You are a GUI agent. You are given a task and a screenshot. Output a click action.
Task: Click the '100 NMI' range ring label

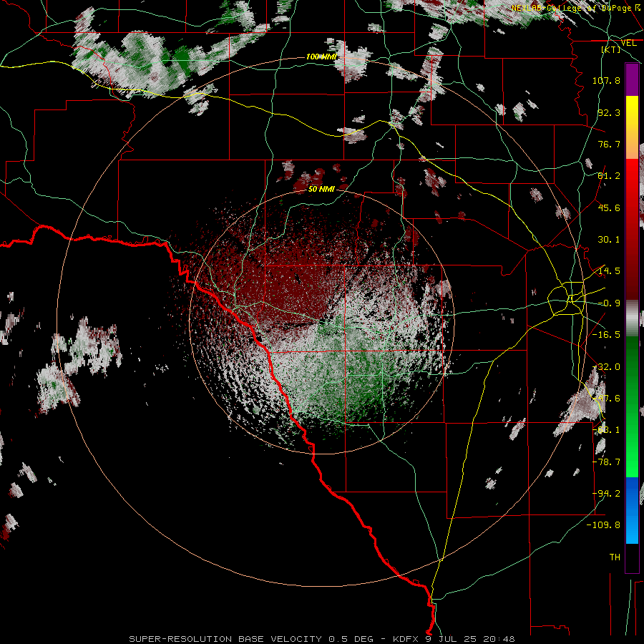coord(321,57)
